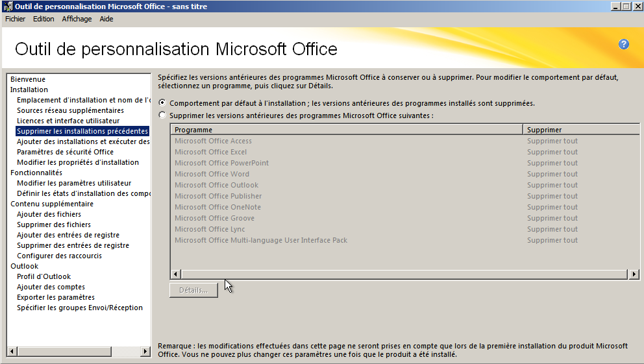Select 'Contenu supplémentaire' section

(52, 204)
